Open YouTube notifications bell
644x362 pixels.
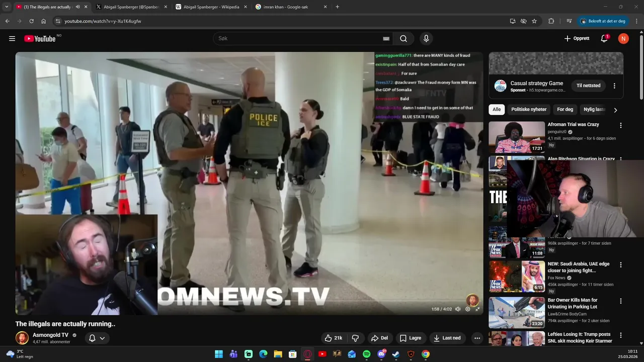pyautogui.click(x=604, y=39)
